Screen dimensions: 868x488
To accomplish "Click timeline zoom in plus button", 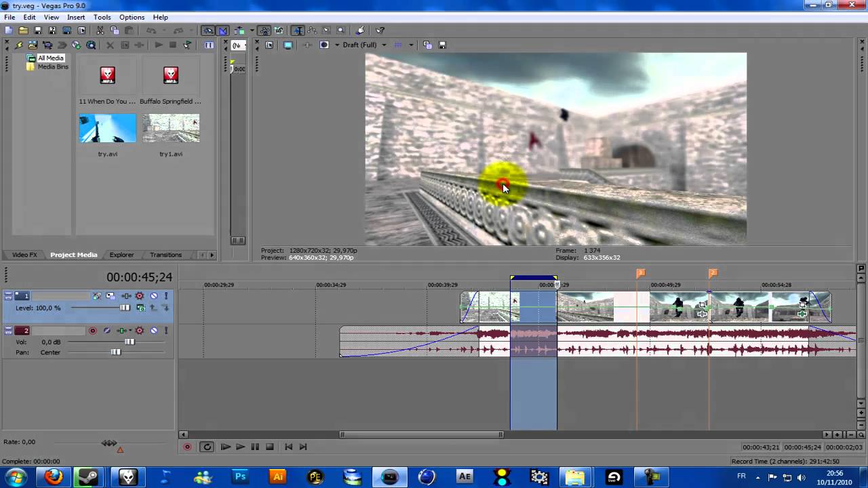I will click(x=837, y=434).
